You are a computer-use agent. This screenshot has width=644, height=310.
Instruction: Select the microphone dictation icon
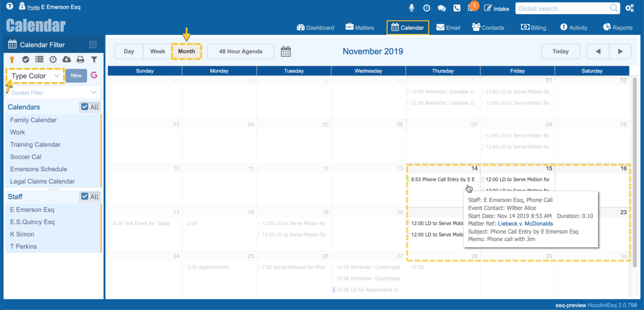click(x=411, y=8)
